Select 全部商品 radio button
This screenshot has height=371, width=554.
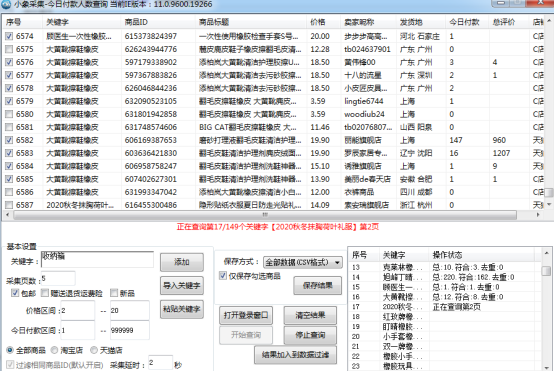pos(10,350)
